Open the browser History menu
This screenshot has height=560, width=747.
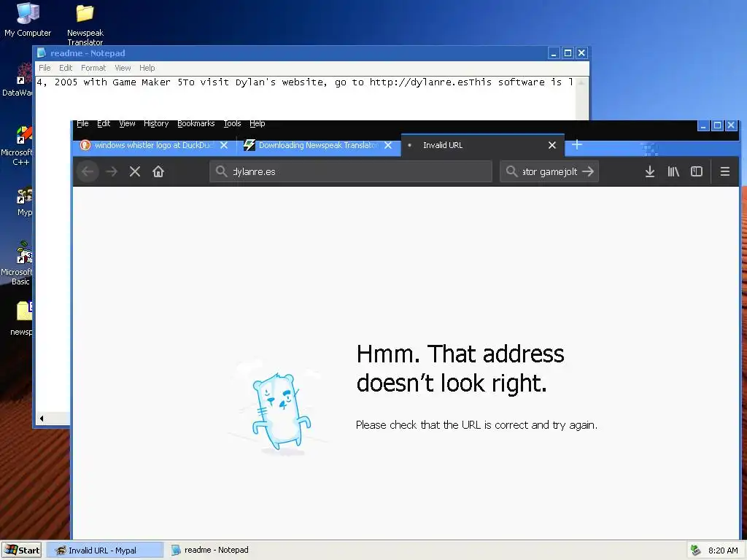(156, 123)
